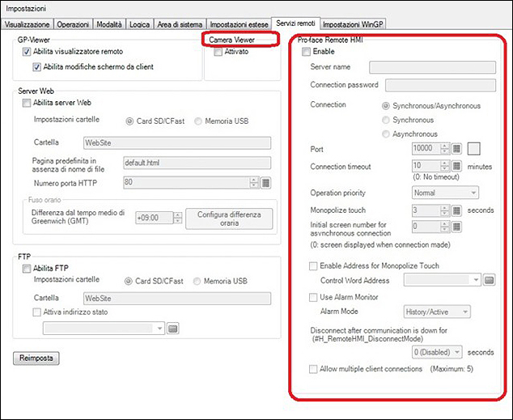Screen dimensions: 513x420
Task: Switch to Impostazioni estese tab
Action: [240, 24]
